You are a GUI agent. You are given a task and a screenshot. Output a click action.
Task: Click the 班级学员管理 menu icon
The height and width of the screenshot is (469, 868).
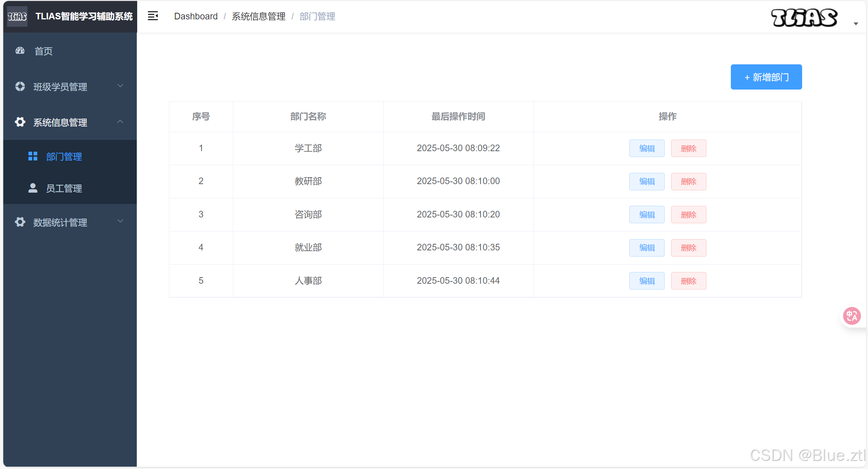pos(20,86)
